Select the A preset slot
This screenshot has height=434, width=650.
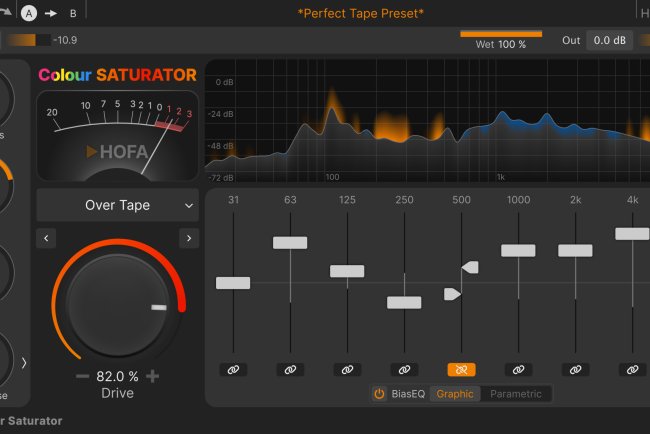pyautogui.click(x=29, y=13)
